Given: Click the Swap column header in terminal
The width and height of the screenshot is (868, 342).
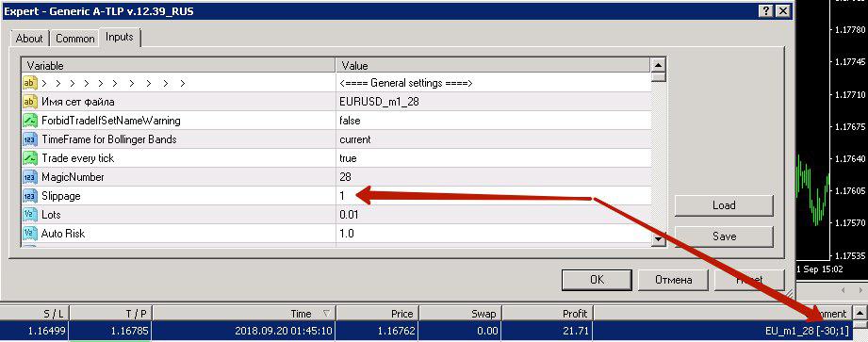Looking at the screenshot, I should [x=462, y=313].
